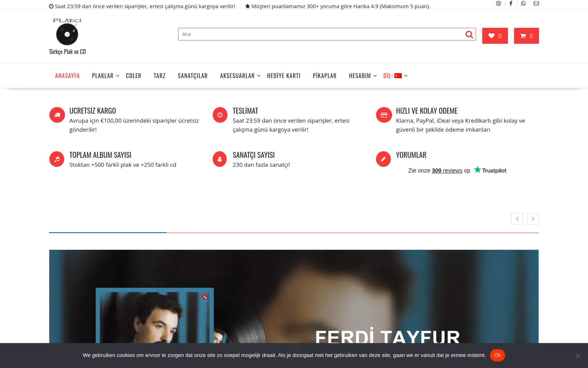The image size is (588, 368).
Task: Open the wishlist heart button
Action: [495, 36]
